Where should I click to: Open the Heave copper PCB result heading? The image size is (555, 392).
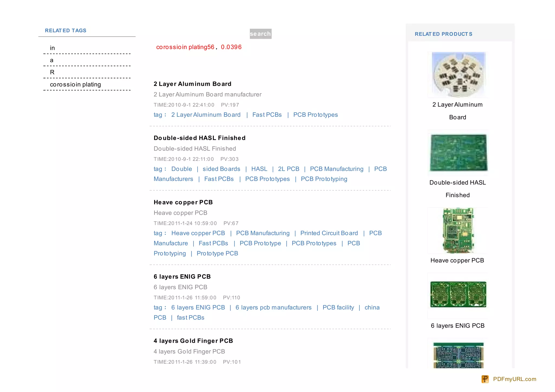click(x=183, y=202)
